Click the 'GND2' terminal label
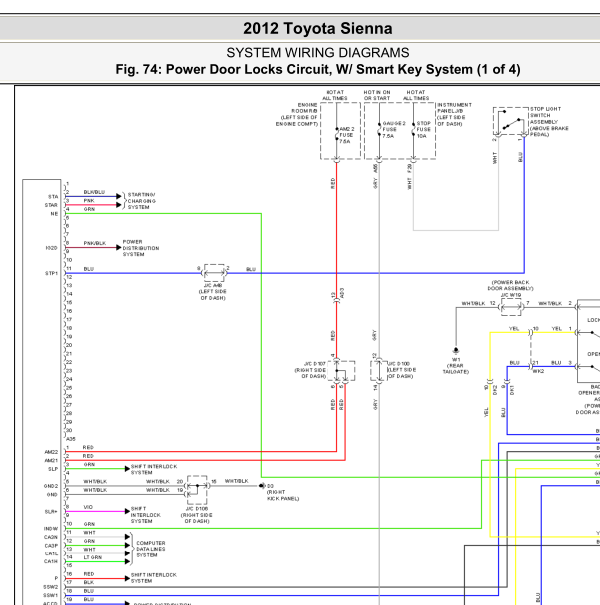 coord(51,486)
